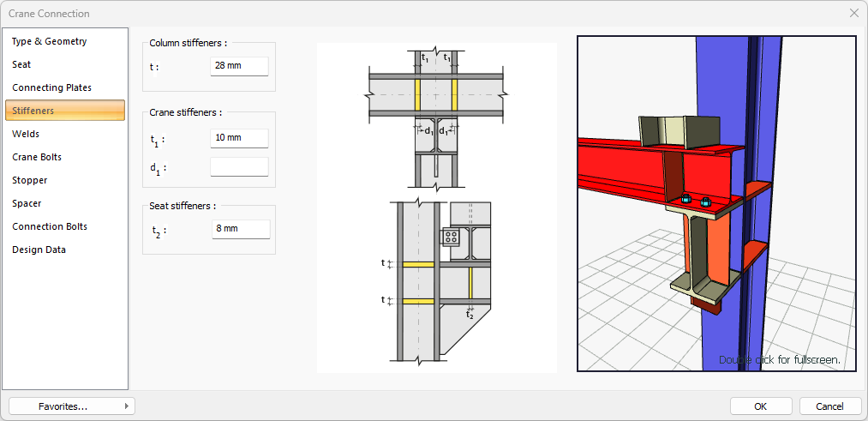Click the 3D crane connection preview
This screenshot has width=868, height=421.
[716, 203]
